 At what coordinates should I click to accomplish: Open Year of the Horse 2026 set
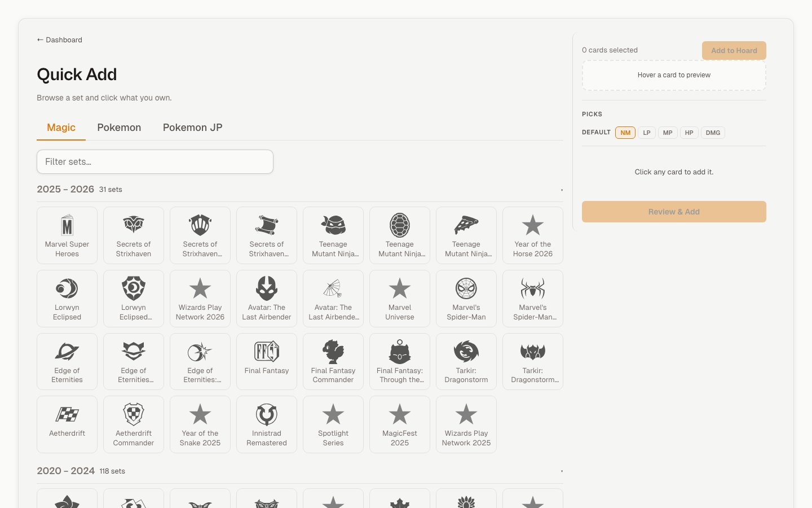click(x=533, y=235)
